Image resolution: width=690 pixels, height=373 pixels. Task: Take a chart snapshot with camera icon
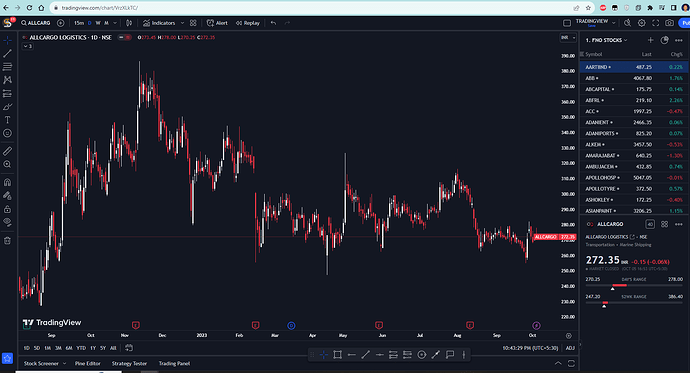pyautogui.click(x=669, y=23)
